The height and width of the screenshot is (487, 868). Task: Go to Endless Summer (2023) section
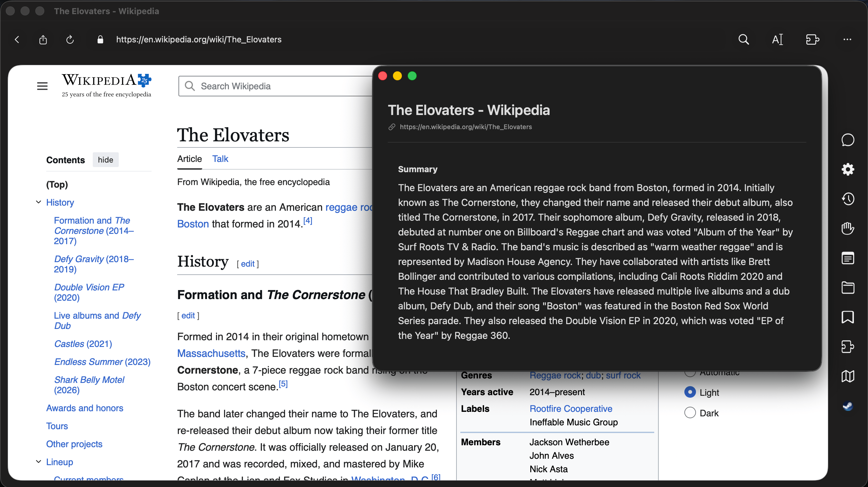point(102,361)
